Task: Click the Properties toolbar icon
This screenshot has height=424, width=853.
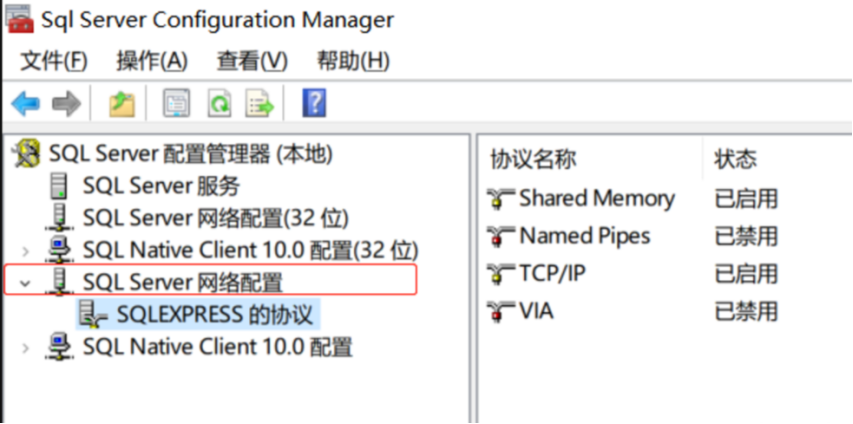Action: point(176,103)
